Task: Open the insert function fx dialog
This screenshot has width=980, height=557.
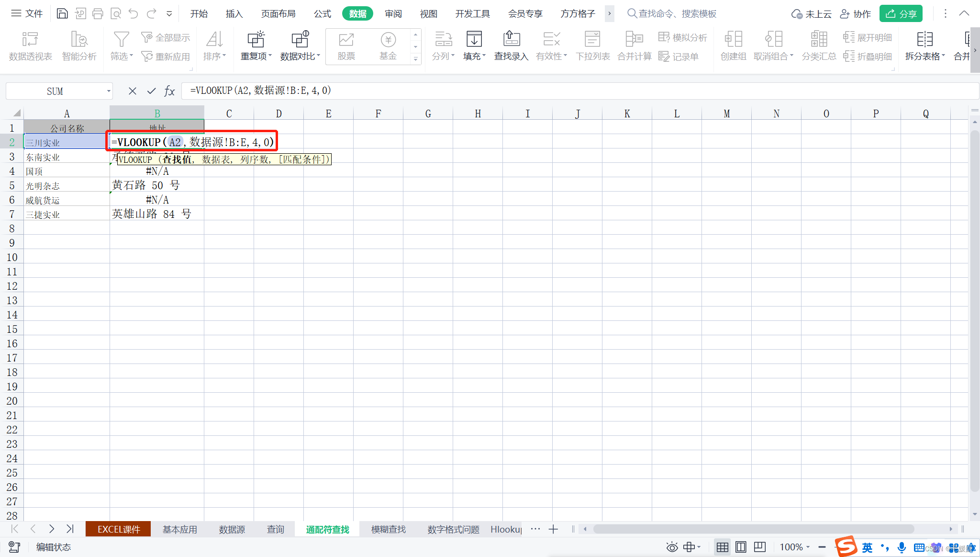Action: [x=169, y=91]
